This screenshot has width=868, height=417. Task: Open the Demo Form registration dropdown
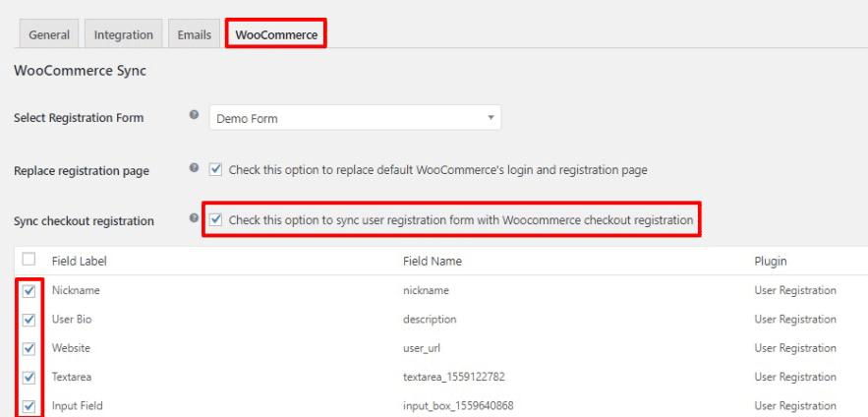tap(355, 118)
